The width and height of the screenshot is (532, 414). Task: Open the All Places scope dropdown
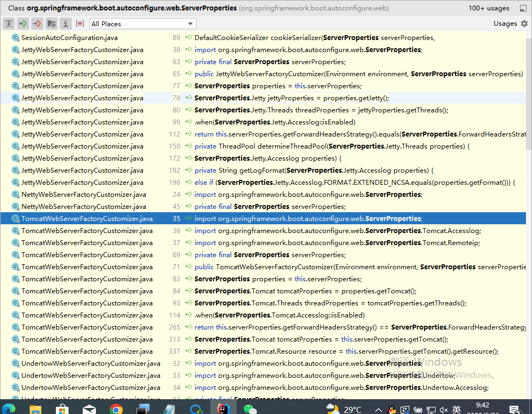143,24
